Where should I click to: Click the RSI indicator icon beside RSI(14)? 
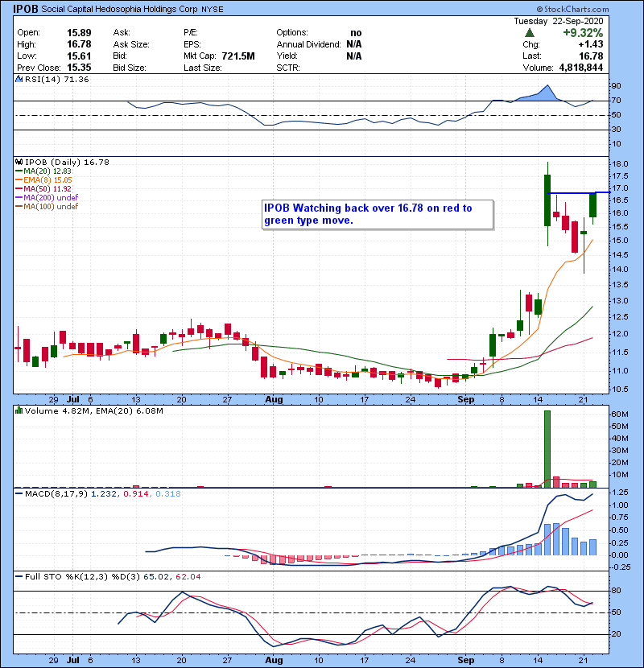pyautogui.click(x=19, y=79)
